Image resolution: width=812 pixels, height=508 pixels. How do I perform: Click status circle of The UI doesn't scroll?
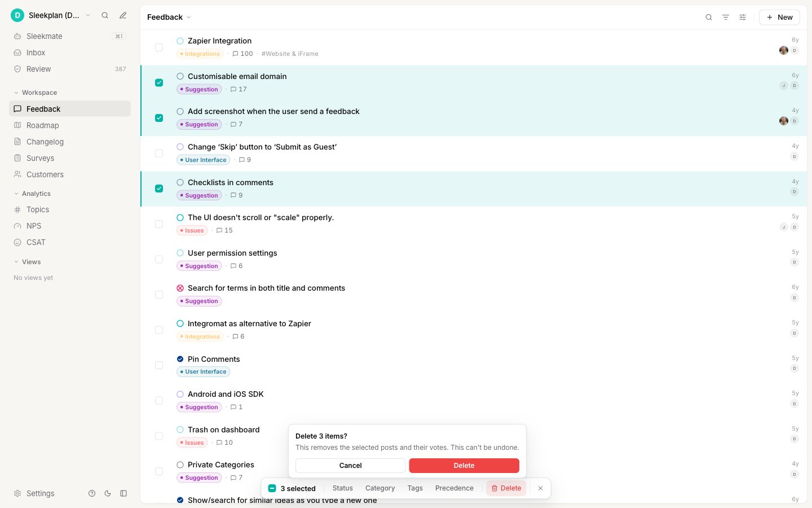pyautogui.click(x=180, y=217)
